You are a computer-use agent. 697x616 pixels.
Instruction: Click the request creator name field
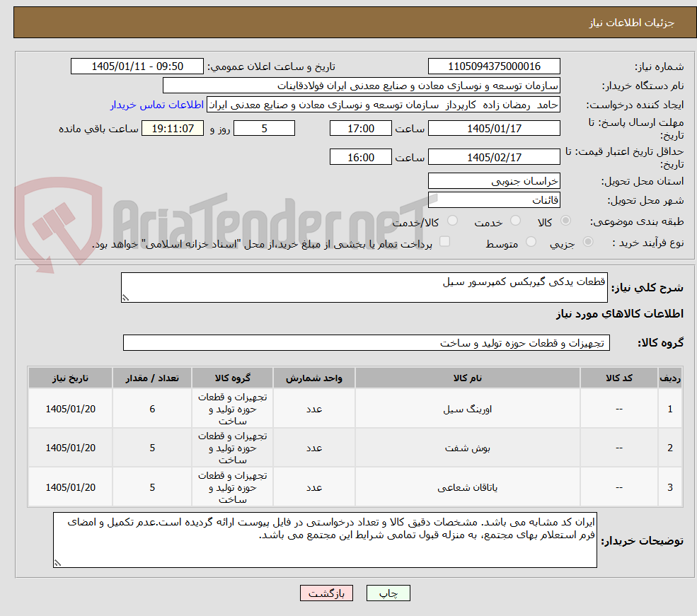[383, 105]
